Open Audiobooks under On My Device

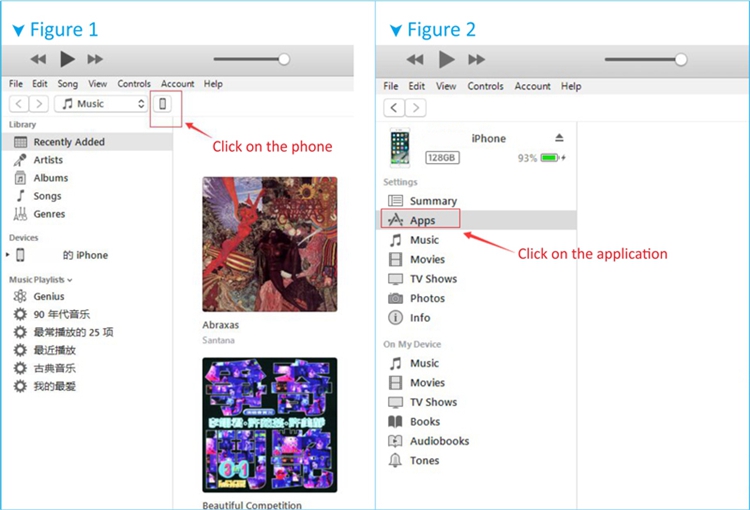point(439,441)
